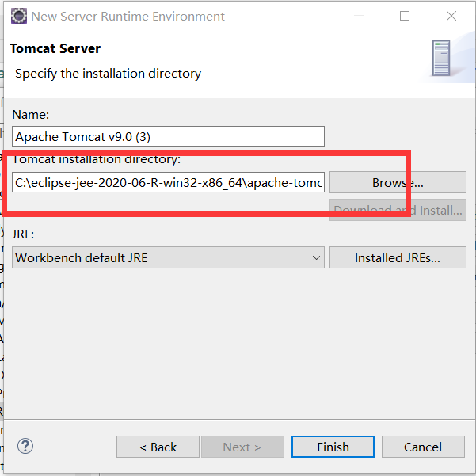Click the Eclipse icon in title bar
Viewport: 476px width, 476px height.
point(19,16)
